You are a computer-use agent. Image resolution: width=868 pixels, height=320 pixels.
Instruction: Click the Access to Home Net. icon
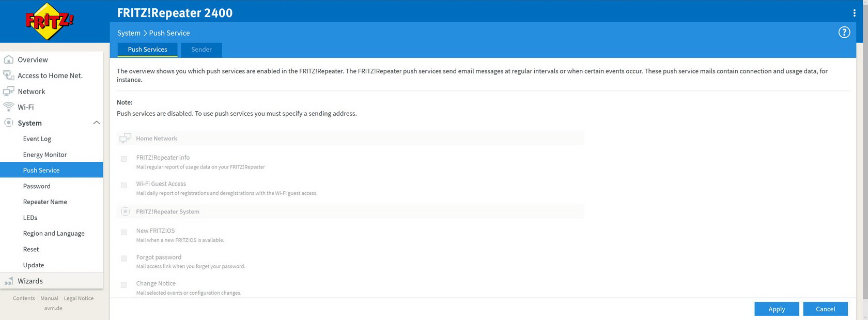click(8, 75)
